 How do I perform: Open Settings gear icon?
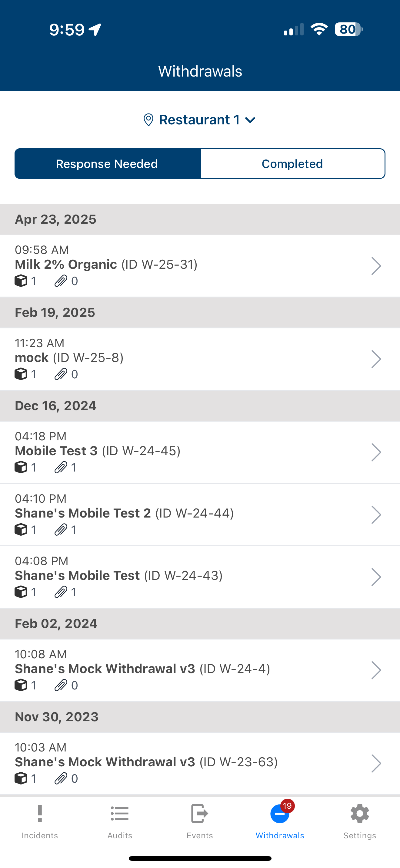(360, 814)
